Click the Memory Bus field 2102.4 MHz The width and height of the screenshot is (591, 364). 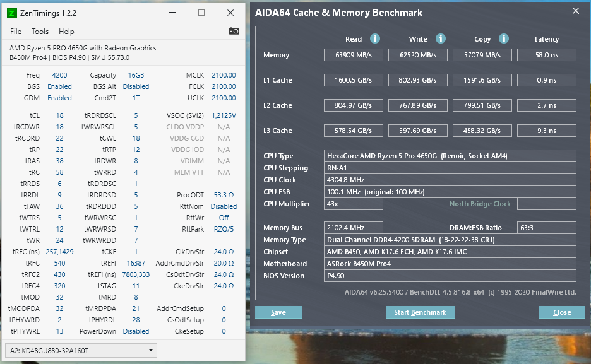point(354,228)
